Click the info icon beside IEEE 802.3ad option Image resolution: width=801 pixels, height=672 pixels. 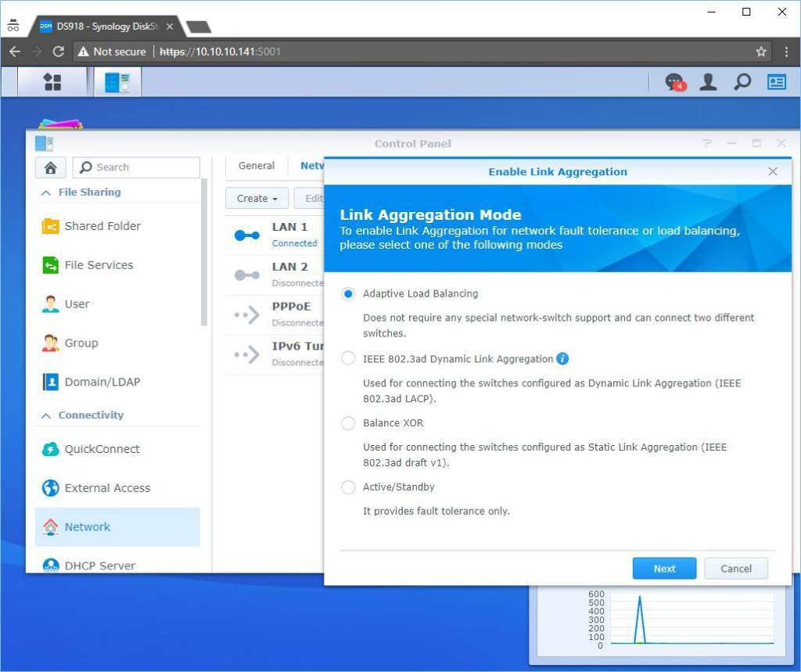562,358
